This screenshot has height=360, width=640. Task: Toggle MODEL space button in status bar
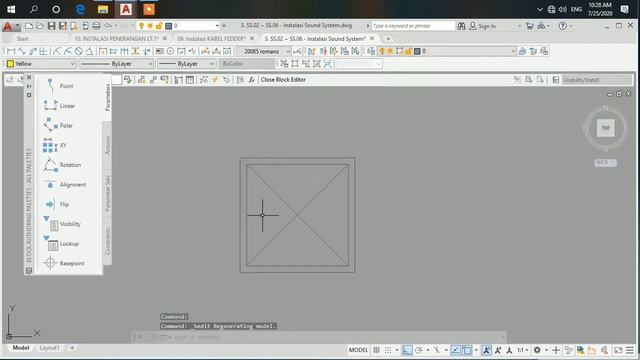pyautogui.click(x=358, y=350)
